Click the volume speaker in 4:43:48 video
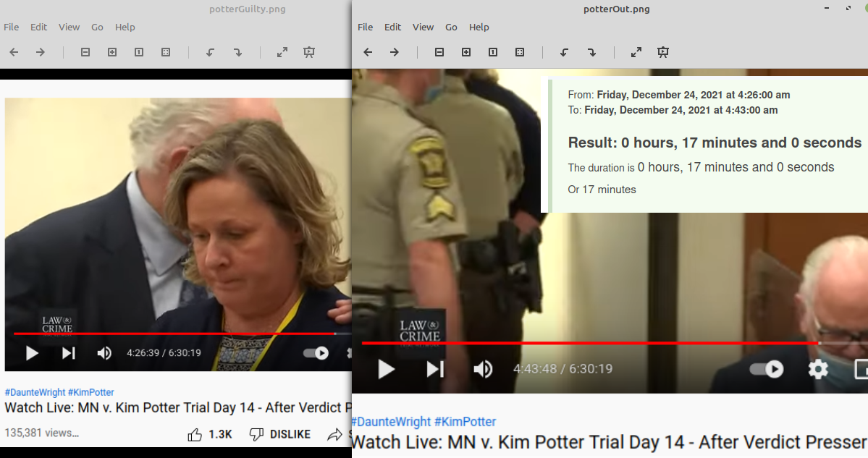Image resolution: width=868 pixels, height=458 pixels. (x=484, y=369)
